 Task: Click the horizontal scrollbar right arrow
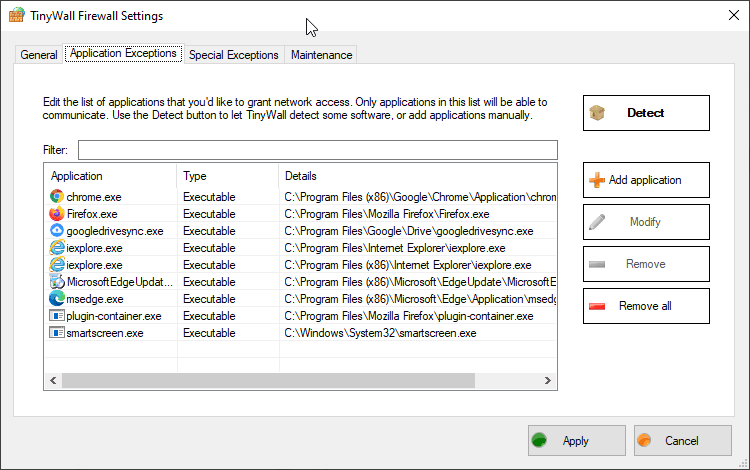pos(548,381)
